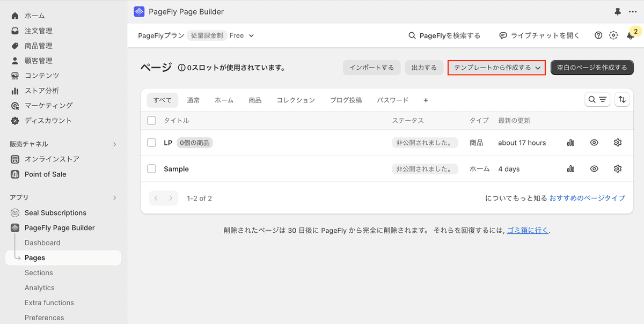Click the 出力する button
Screen dimensions: 644x324
pos(424,68)
